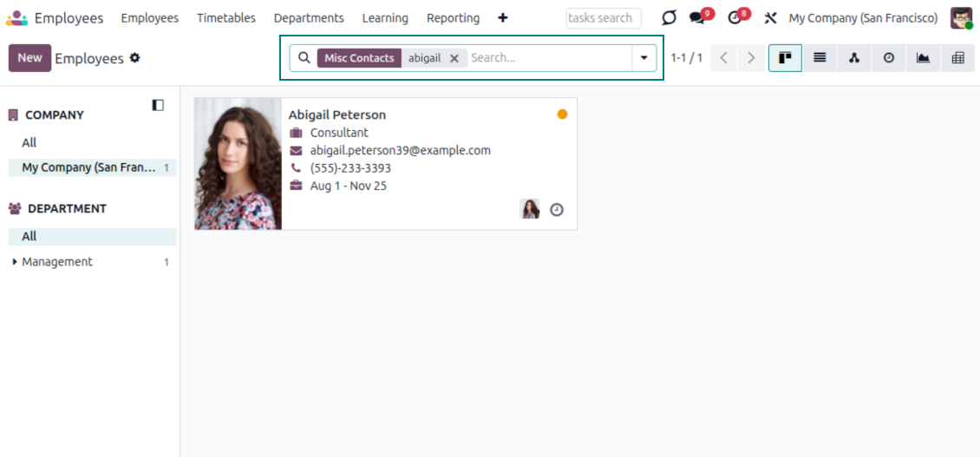
Task: Open the activities clock in top bar
Action: (x=735, y=18)
